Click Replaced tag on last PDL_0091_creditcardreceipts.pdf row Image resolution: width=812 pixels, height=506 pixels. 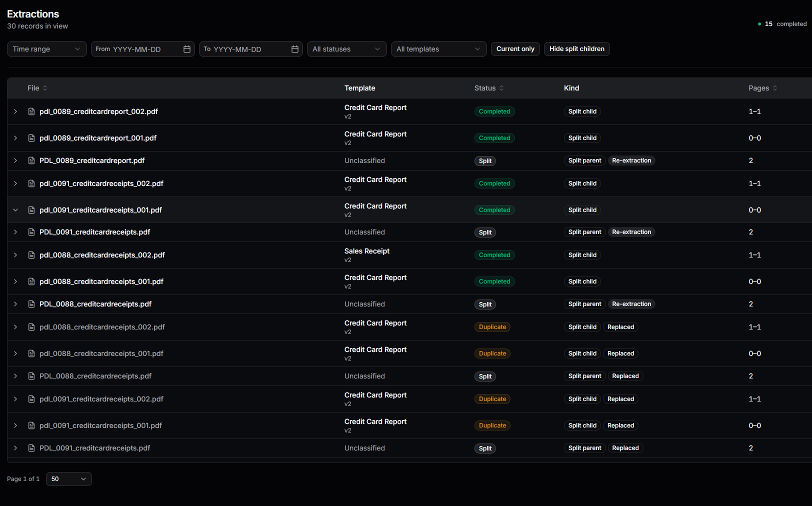[625, 448]
